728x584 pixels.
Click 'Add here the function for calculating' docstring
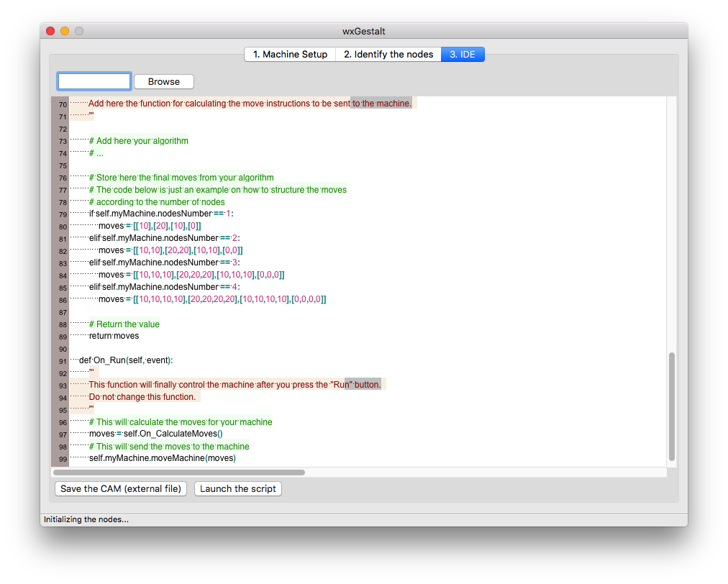tap(250, 104)
